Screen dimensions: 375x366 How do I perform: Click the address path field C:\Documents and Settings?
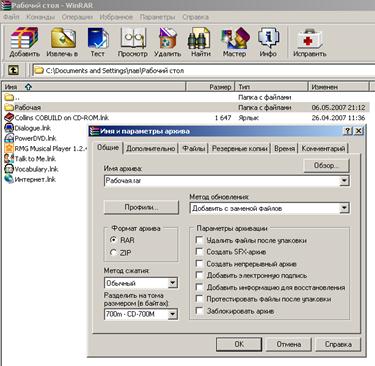203,70
